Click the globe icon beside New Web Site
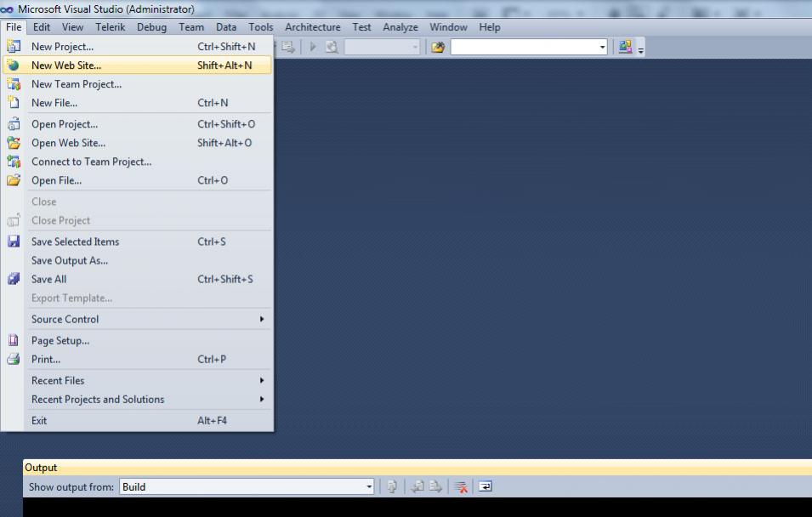 (x=14, y=65)
